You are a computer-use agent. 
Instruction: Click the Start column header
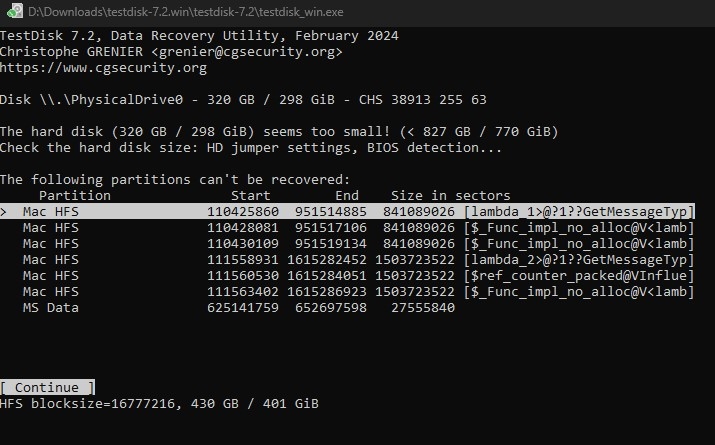pos(251,196)
